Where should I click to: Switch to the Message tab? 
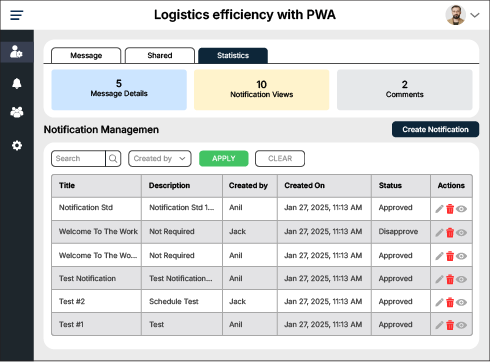[x=86, y=55]
